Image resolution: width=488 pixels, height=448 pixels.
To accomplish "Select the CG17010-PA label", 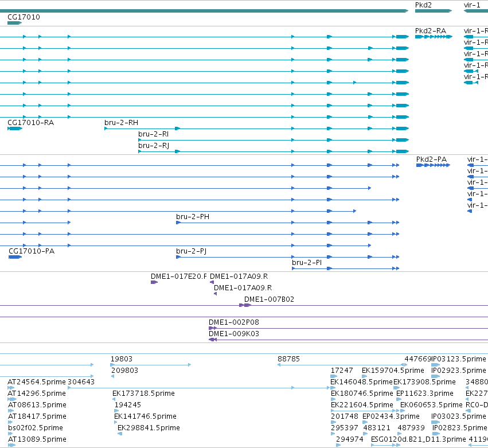I will pos(32,251).
